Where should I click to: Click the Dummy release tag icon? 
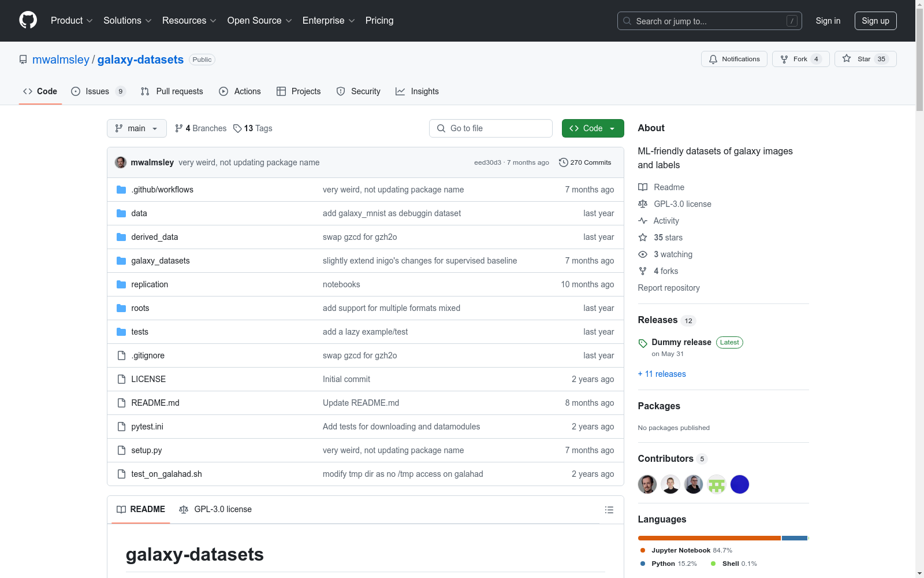[643, 343]
